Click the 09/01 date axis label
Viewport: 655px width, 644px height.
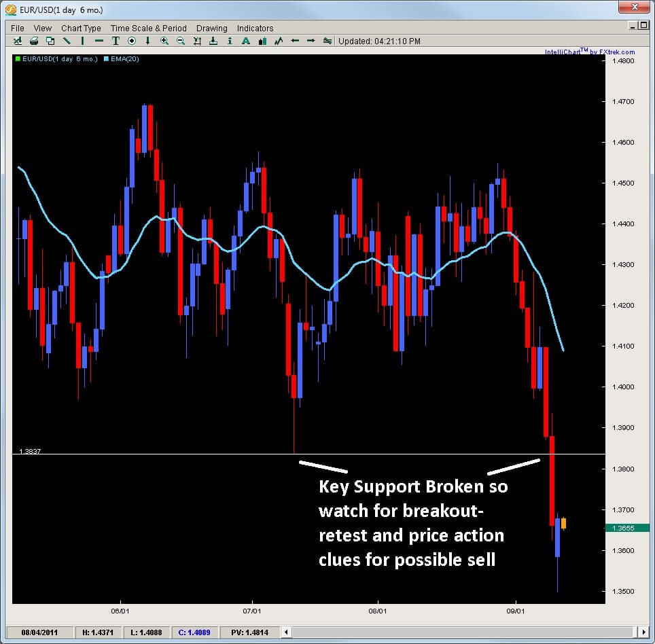(x=516, y=611)
